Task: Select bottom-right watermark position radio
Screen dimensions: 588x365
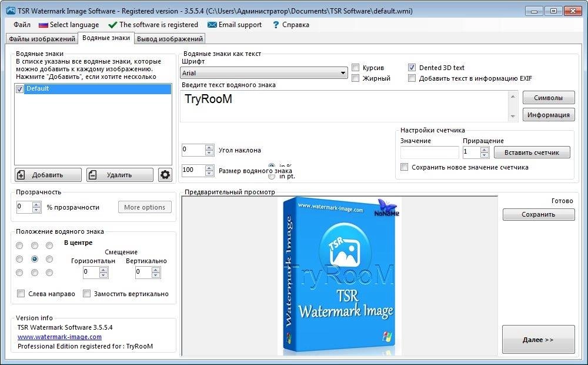Action: click(x=49, y=273)
